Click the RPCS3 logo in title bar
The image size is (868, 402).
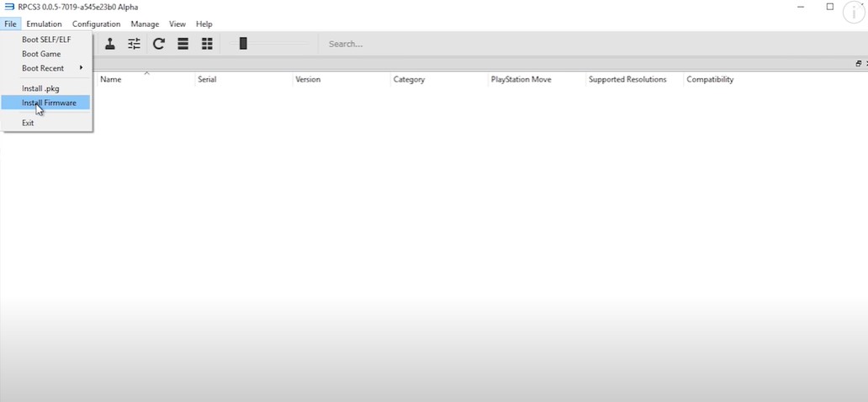pos(9,8)
